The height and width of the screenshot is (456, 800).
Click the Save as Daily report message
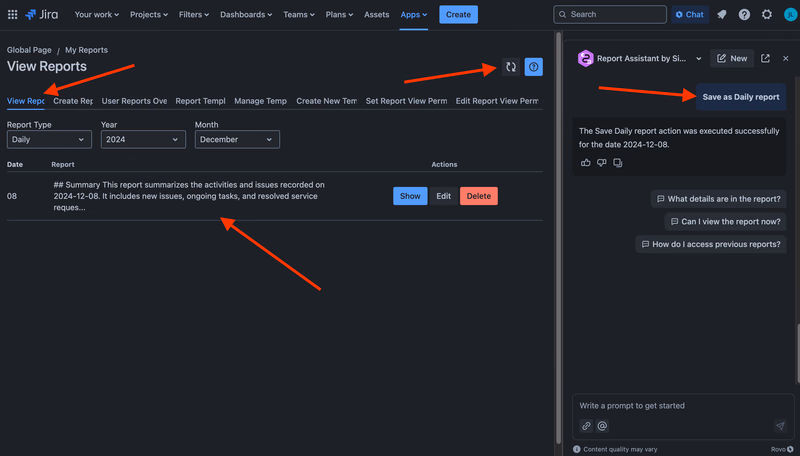pos(741,97)
